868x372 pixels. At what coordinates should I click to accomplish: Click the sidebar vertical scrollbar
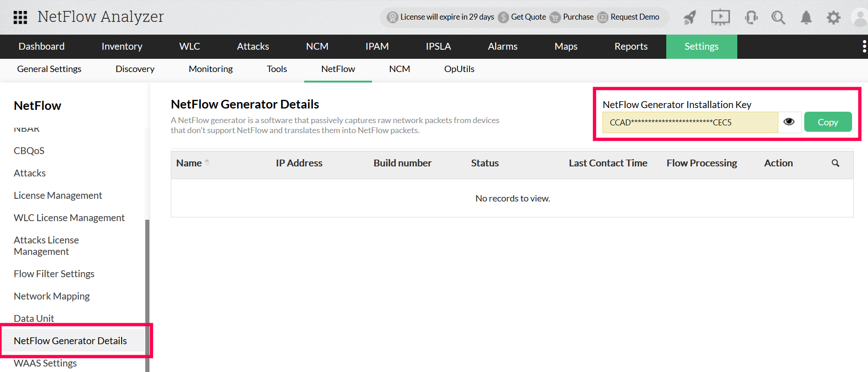[147, 295]
